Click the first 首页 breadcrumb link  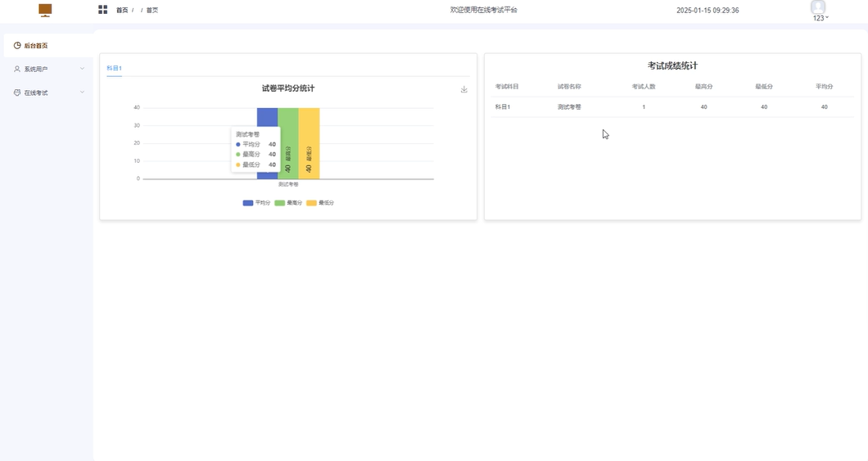(x=122, y=10)
